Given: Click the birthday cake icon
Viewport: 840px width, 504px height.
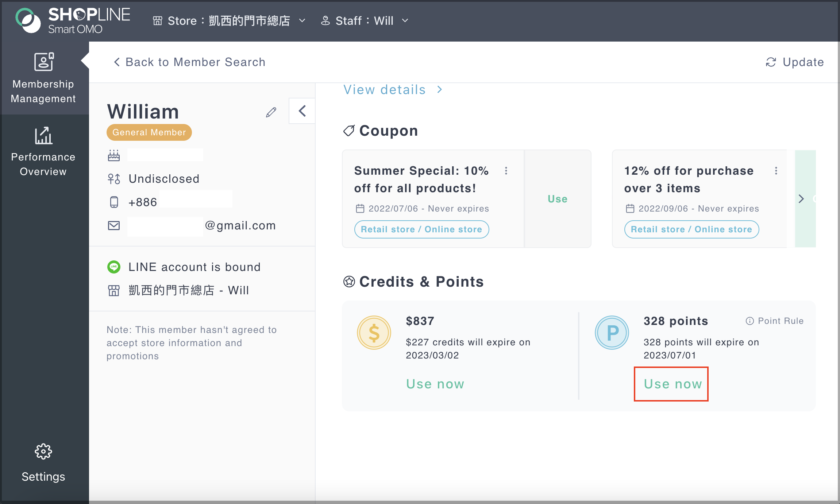Looking at the screenshot, I should point(114,155).
